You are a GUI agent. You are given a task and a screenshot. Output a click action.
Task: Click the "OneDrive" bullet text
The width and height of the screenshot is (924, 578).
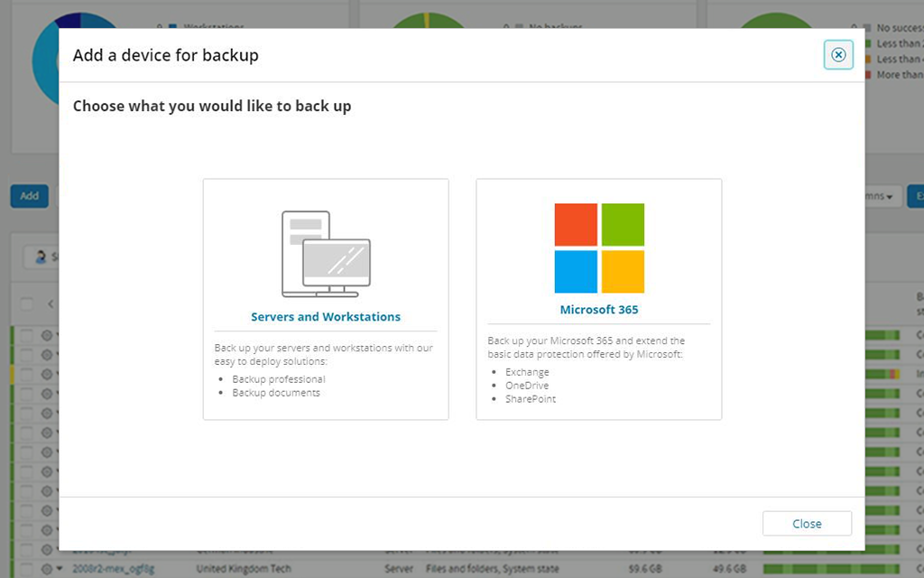pos(527,386)
